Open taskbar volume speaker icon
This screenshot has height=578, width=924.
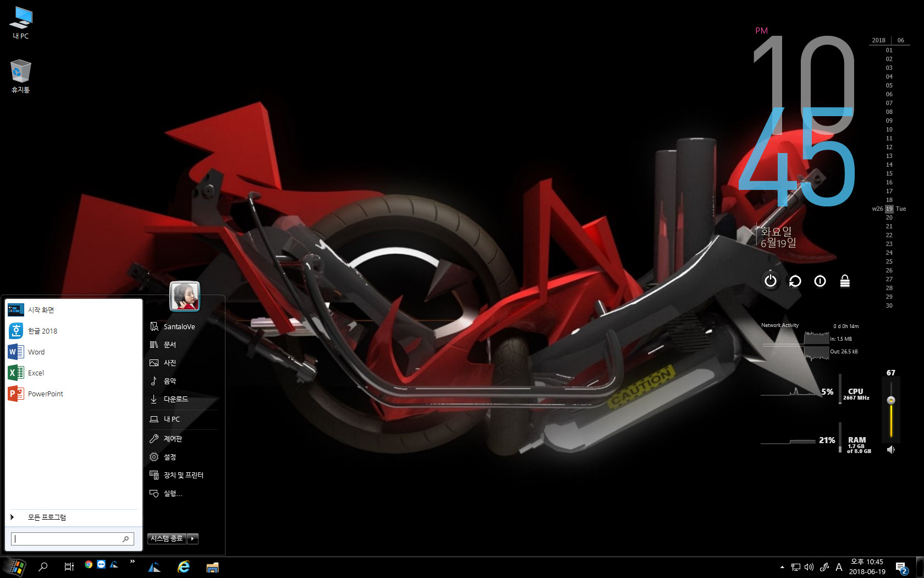tap(809, 567)
